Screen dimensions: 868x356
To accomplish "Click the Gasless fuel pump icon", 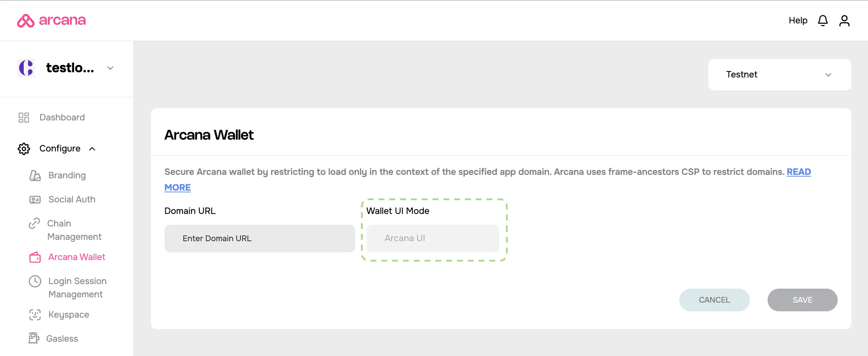I will (34, 338).
